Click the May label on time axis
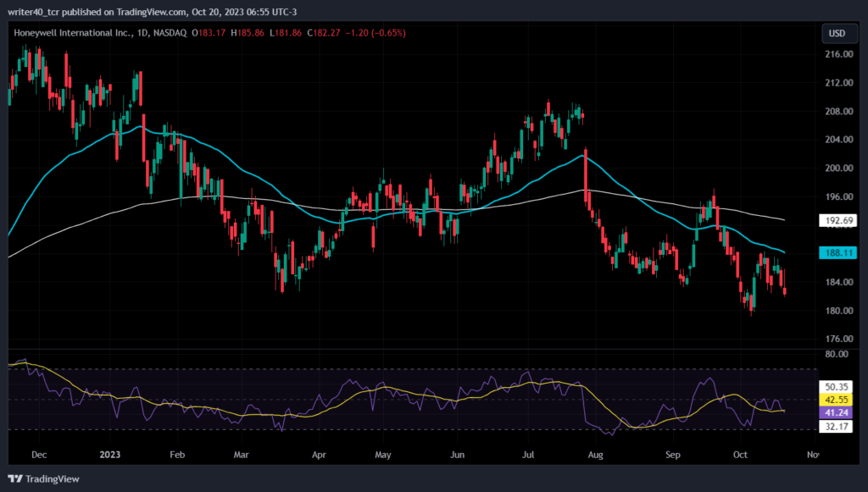This screenshot has width=868, height=492. 382,455
